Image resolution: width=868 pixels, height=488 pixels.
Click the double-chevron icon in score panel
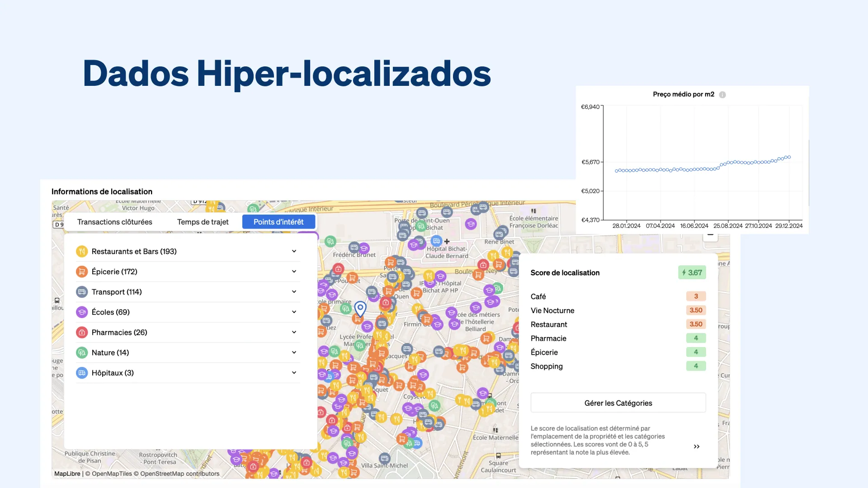[697, 446]
